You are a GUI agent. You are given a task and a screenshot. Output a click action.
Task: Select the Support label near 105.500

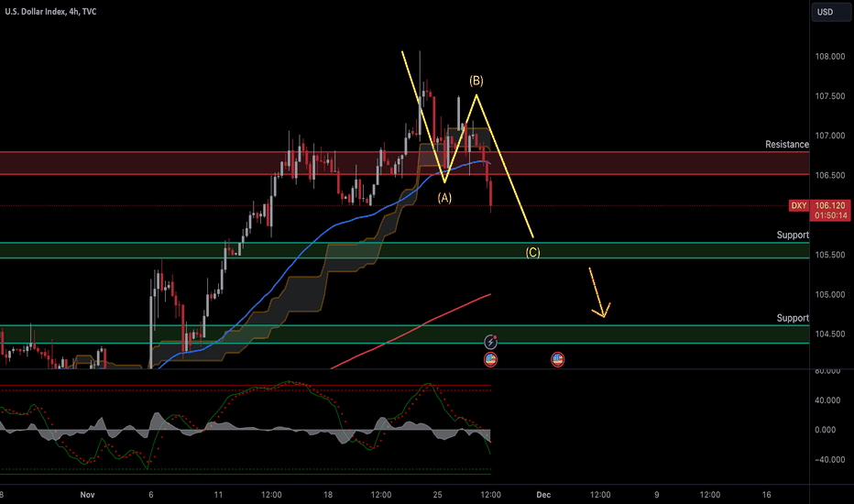point(793,235)
